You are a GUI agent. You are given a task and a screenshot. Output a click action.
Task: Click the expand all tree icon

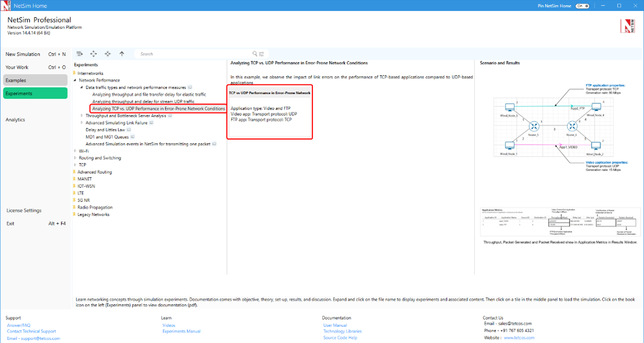[x=94, y=53]
